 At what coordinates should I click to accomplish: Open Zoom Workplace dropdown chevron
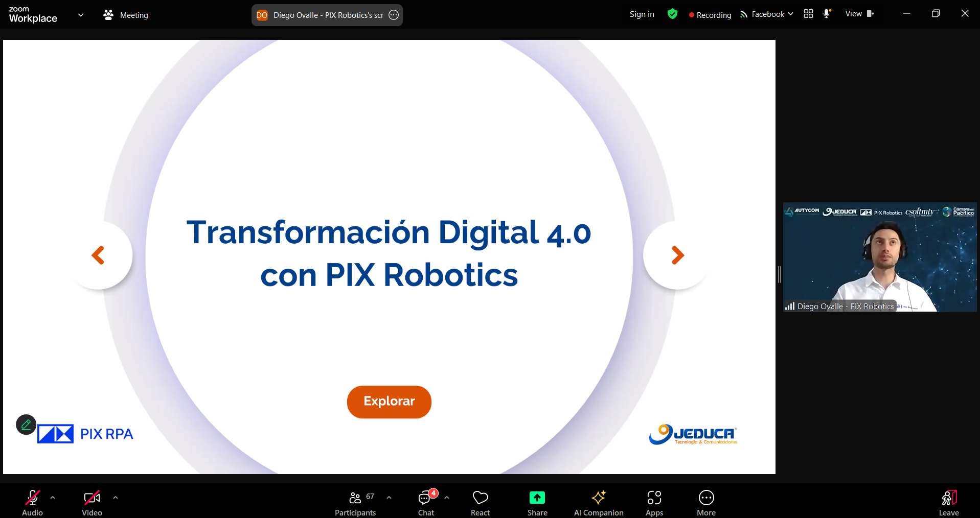(x=81, y=15)
